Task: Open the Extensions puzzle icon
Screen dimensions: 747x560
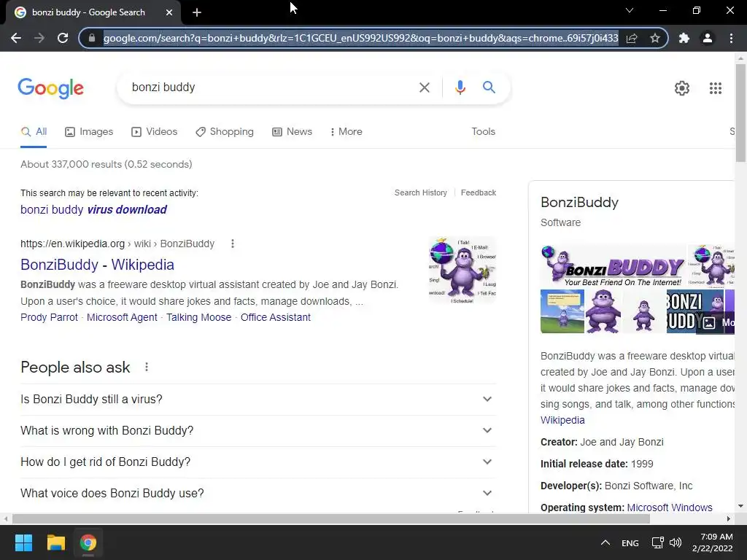Action: (x=684, y=38)
